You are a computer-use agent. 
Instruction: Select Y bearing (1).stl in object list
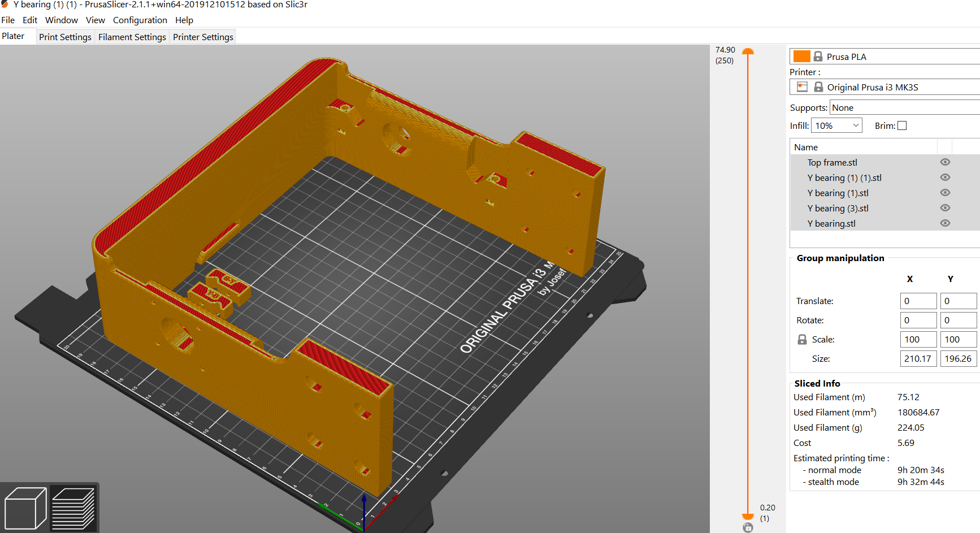coord(838,193)
